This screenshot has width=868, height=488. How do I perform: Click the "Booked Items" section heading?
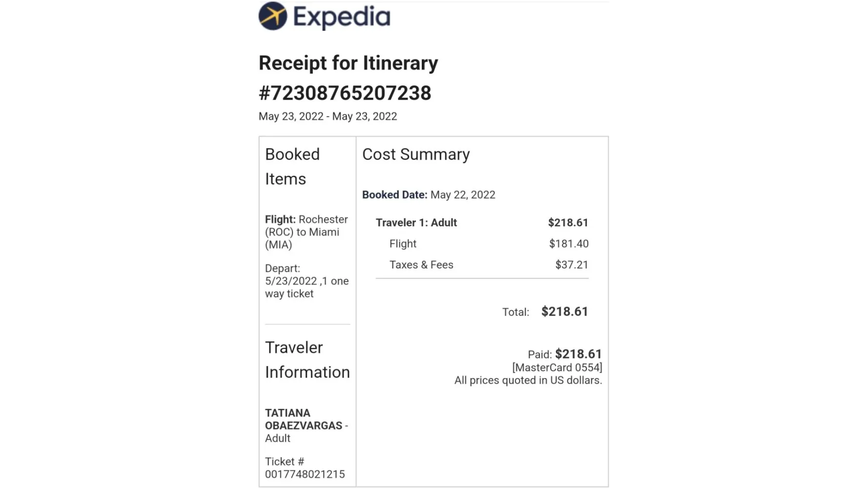(x=292, y=166)
